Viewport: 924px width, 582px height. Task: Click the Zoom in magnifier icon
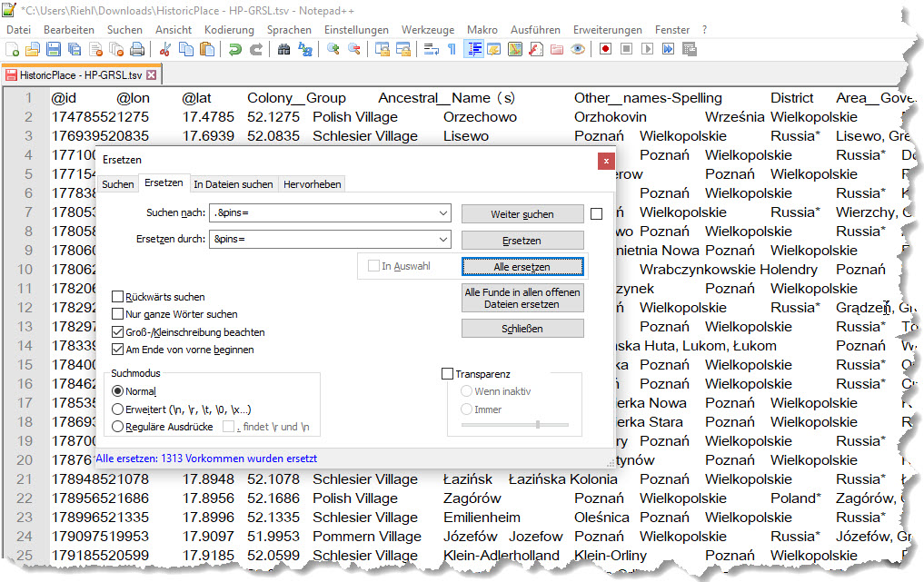click(333, 49)
